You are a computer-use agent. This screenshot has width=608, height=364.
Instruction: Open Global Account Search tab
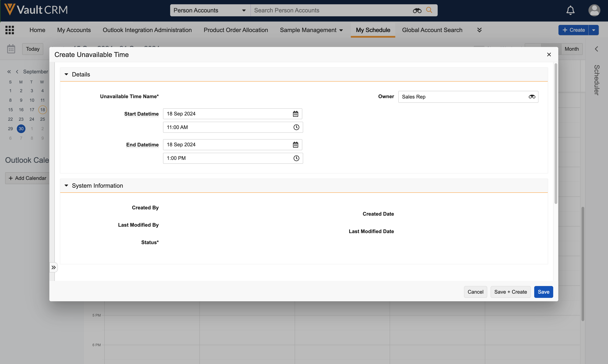point(432,30)
